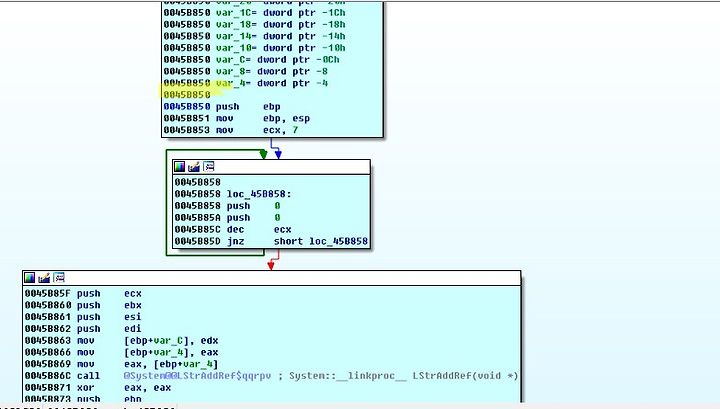Select mov [ebp+var_4], eax instruction

point(121,353)
